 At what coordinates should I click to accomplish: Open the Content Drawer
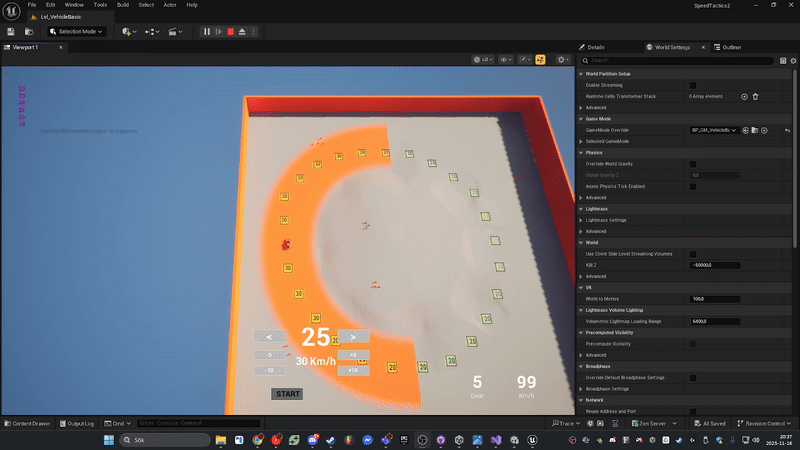(x=27, y=424)
